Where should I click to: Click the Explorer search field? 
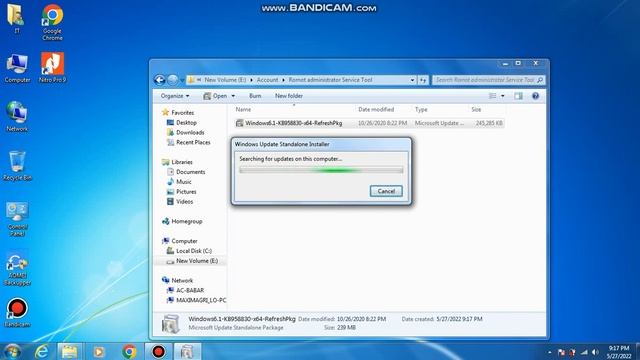[488, 80]
